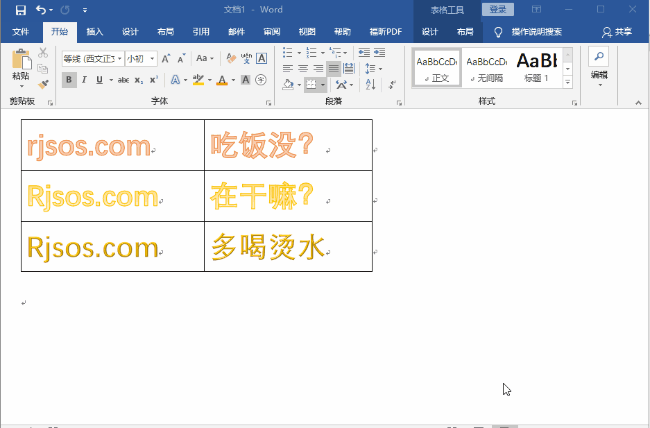Image resolution: width=650 pixels, height=428 pixels.
Task: Increase paragraph indent
Action: [379, 53]
